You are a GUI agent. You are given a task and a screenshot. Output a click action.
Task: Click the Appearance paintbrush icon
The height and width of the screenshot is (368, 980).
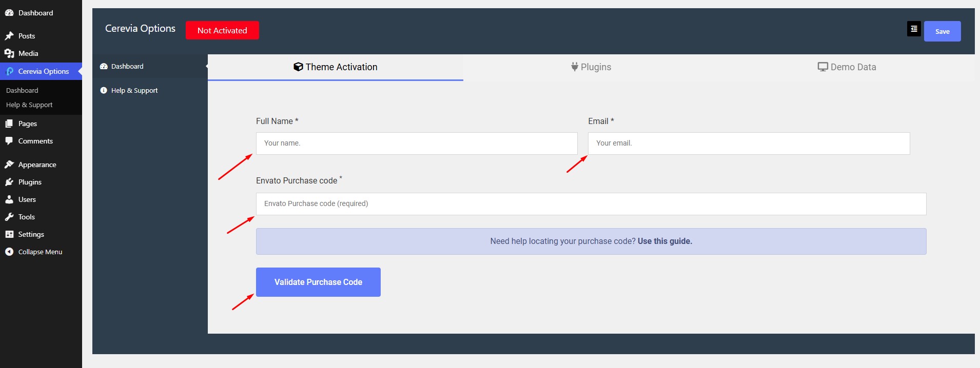pos(9,165)
